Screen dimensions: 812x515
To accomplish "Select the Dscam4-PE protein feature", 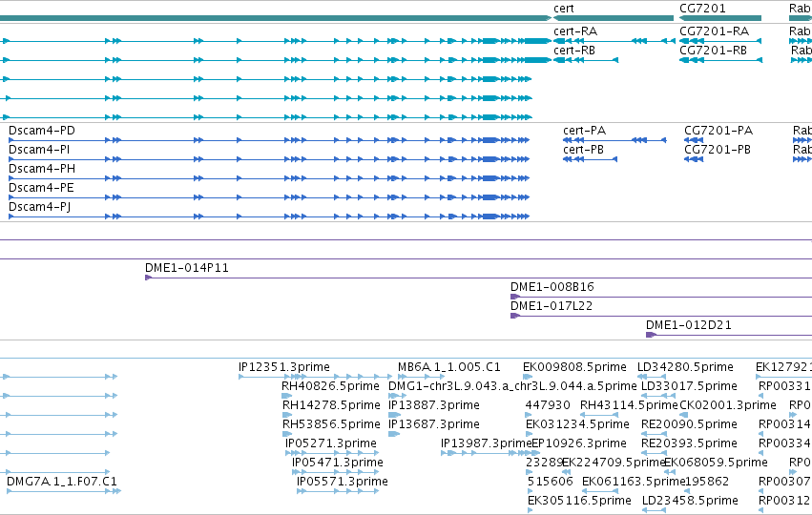I will coord(41,188).
